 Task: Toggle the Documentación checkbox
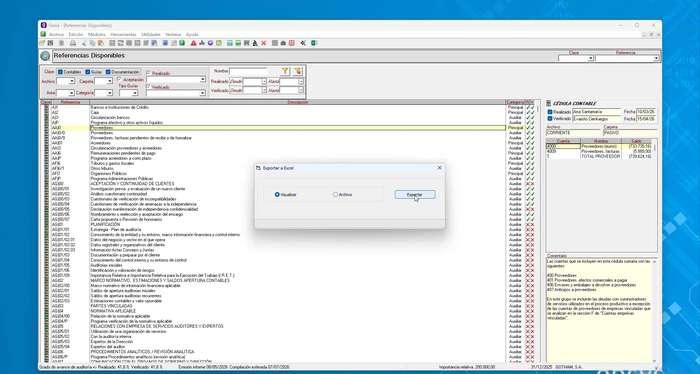(x=108, y=72)
